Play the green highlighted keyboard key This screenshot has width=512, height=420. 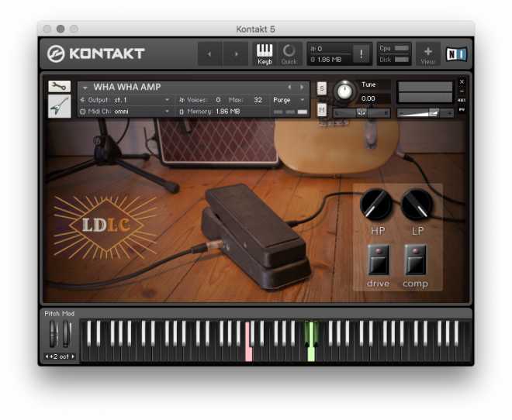click(311, 354)
